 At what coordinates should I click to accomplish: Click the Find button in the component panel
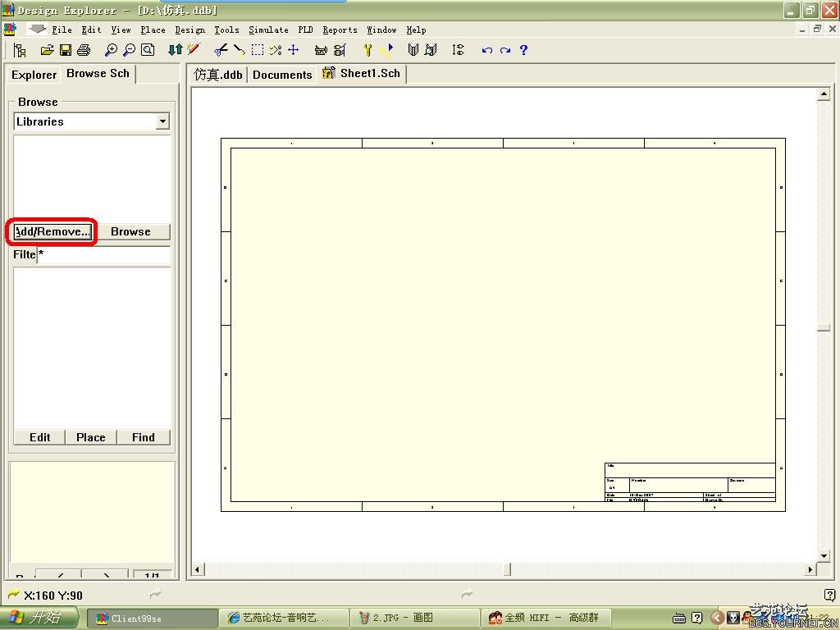143,437
